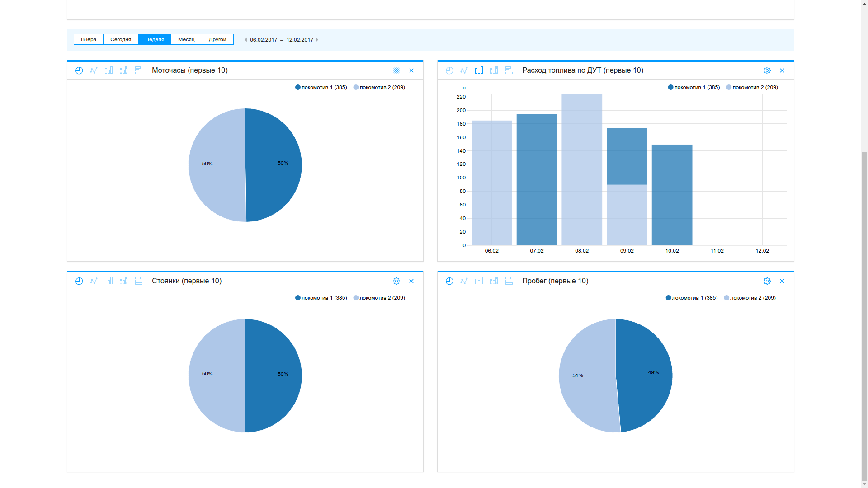Screen dimensions: 868x488
Task: Switch Стоянки widget to horizontal bar view
Action: (139, 281)
